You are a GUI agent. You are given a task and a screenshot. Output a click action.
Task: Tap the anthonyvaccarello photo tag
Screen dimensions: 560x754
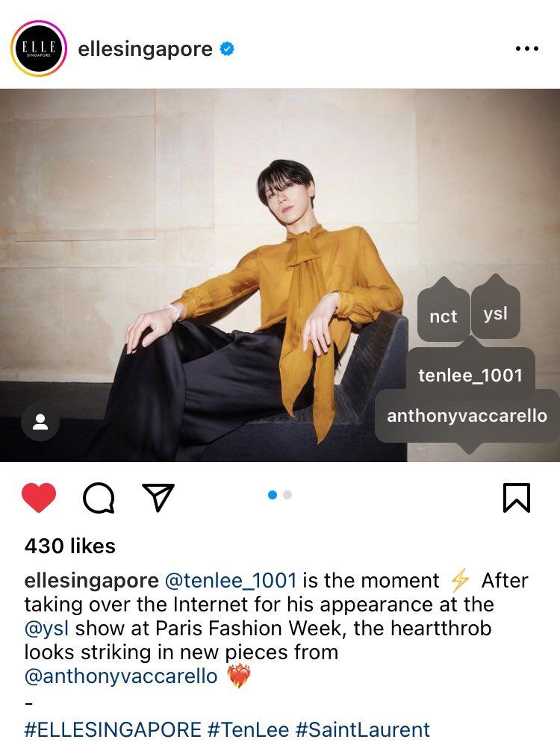point(467,416)
